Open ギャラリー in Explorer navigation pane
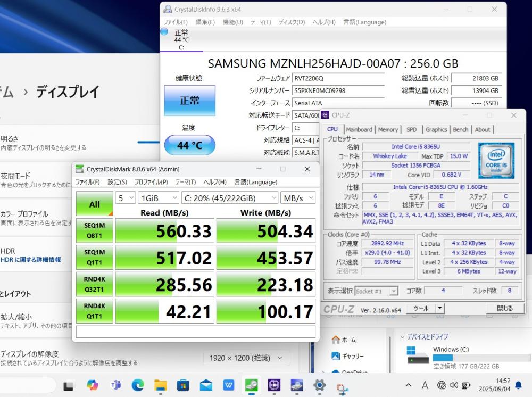The width and height of the screenshot is (532, 397). click(x=347, y=356)
